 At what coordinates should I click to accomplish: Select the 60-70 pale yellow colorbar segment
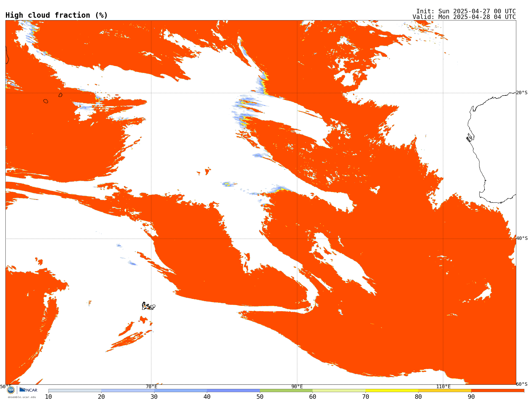pyautogui.click(x=339, y=391)
